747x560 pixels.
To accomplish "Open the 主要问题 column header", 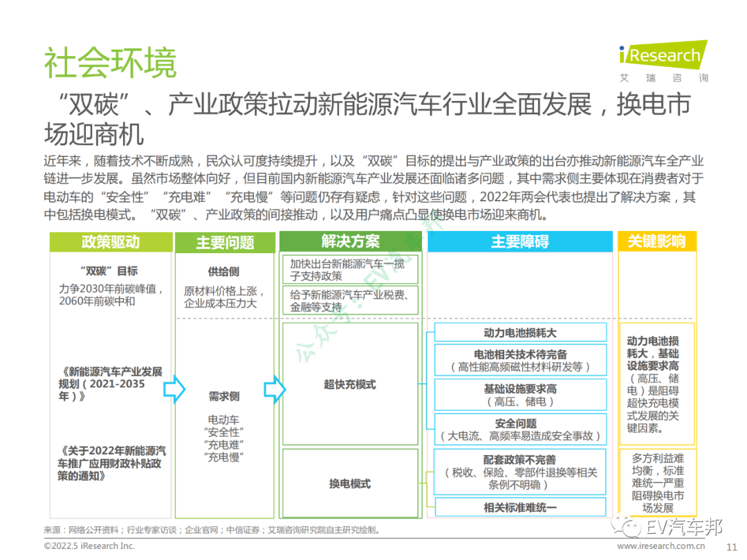I will (x=225, y=242).
